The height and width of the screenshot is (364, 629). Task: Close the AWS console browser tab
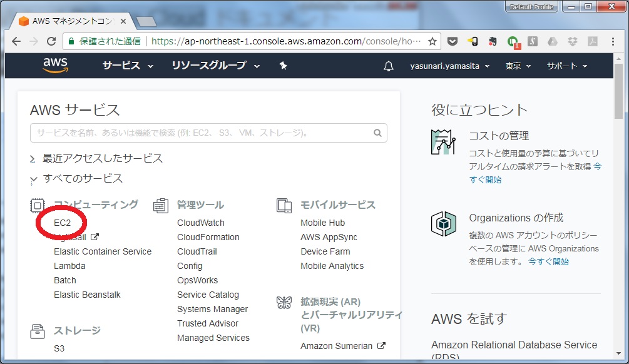123,21
